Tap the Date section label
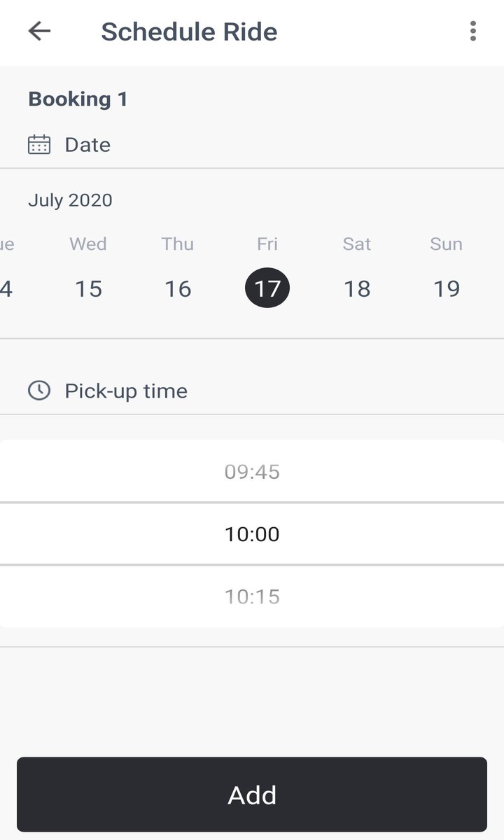The height and width of the screenshot is (840, 504). tap(87, 145)
